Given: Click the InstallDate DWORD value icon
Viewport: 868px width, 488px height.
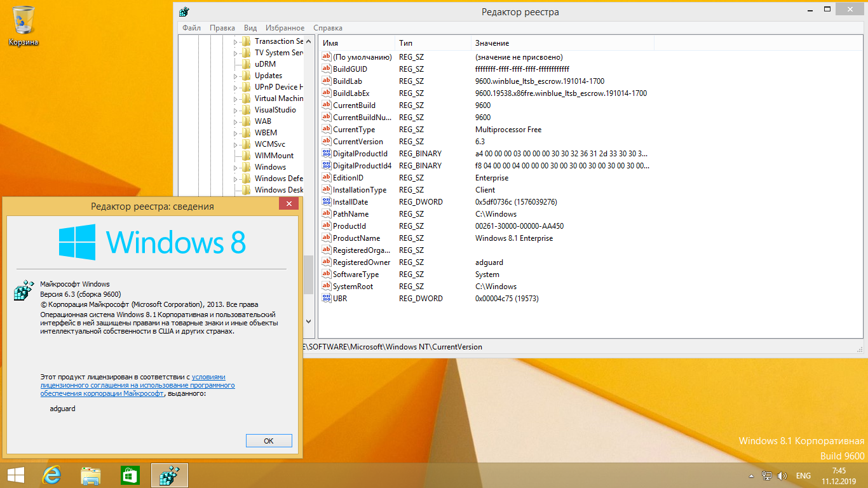Looking at the screenshot, I should (x=327, y=201).
